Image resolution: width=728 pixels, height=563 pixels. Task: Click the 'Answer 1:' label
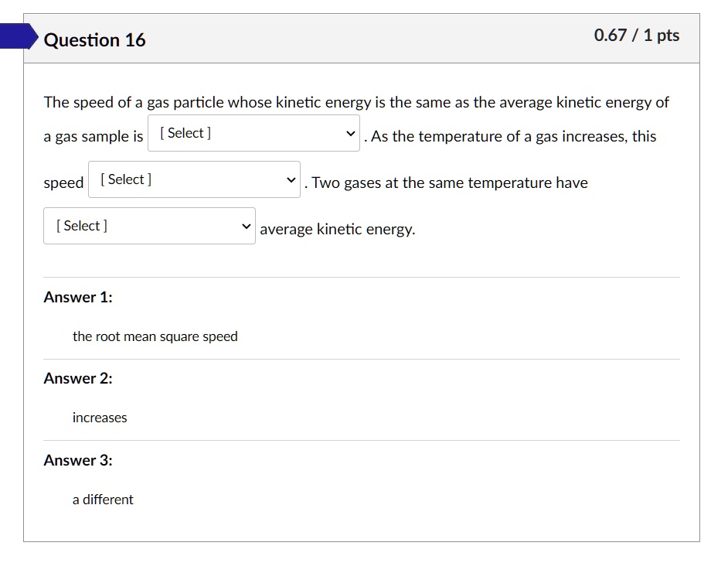tap(78, 297)
